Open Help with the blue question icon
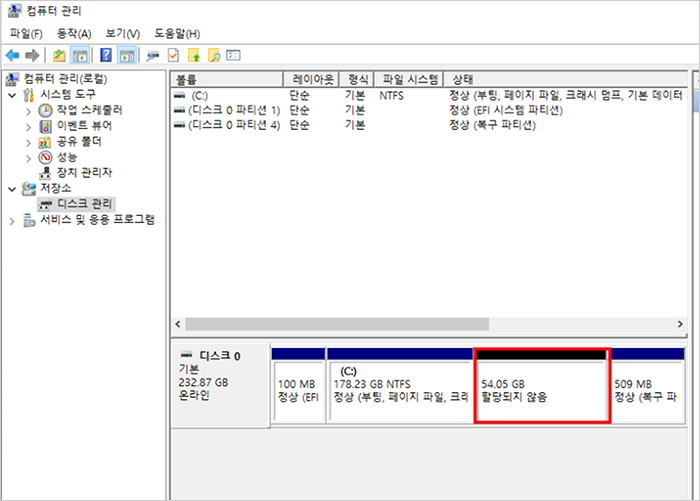Image resolution: width=700 pixels, height=501 pixels. pos(106,55)
